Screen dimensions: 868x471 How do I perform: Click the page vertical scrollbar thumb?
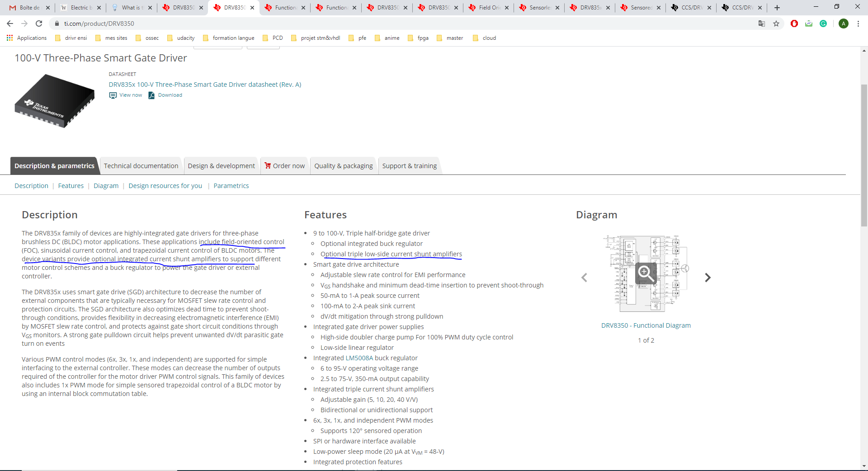(864, 155)
